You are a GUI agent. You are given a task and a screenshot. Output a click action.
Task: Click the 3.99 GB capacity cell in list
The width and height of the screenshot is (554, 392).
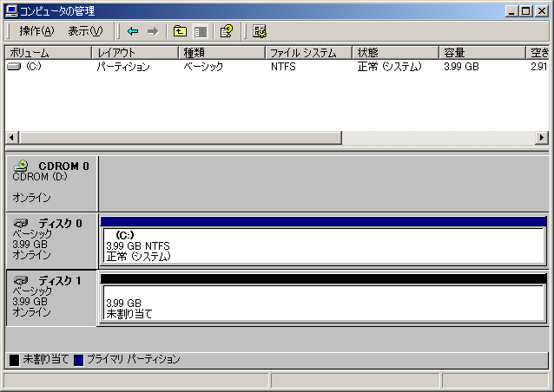[x=461, y=67]
